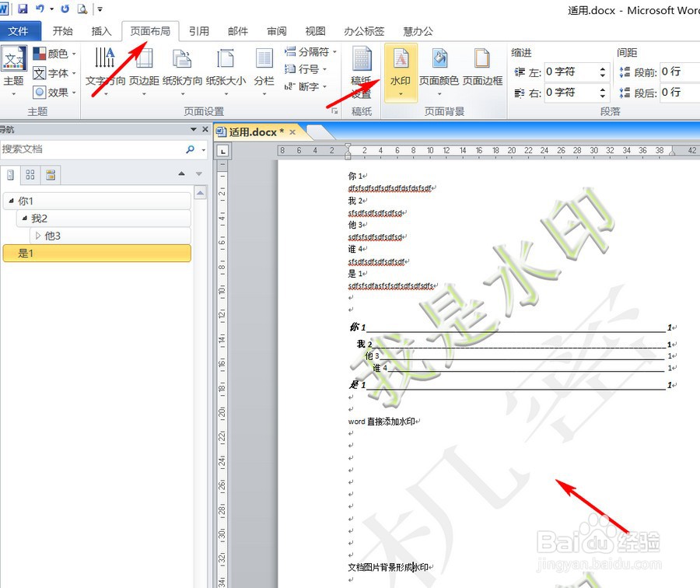Expand the 他3 heading in navigation tree
Image resolution: width=700 pixels, height=588 pixels.
pyautogui.click(x=38, y=236)
